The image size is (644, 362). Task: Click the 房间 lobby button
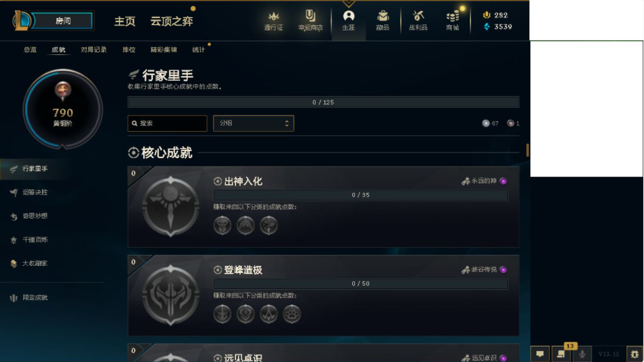(x=63, y=21)
